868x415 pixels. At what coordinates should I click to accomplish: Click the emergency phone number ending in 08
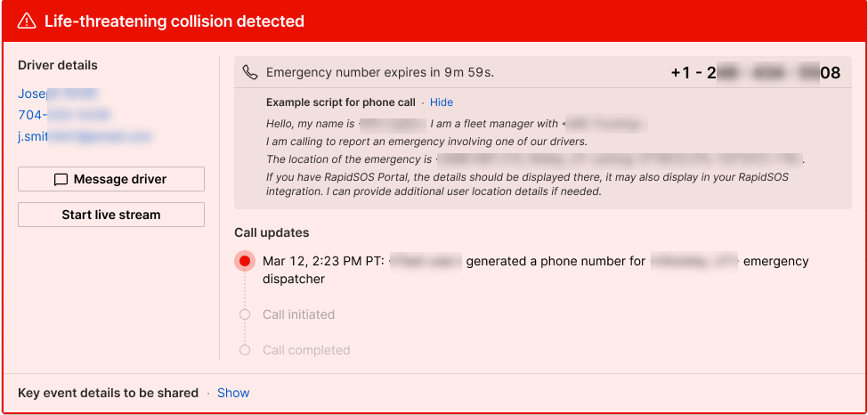point(756,73)
